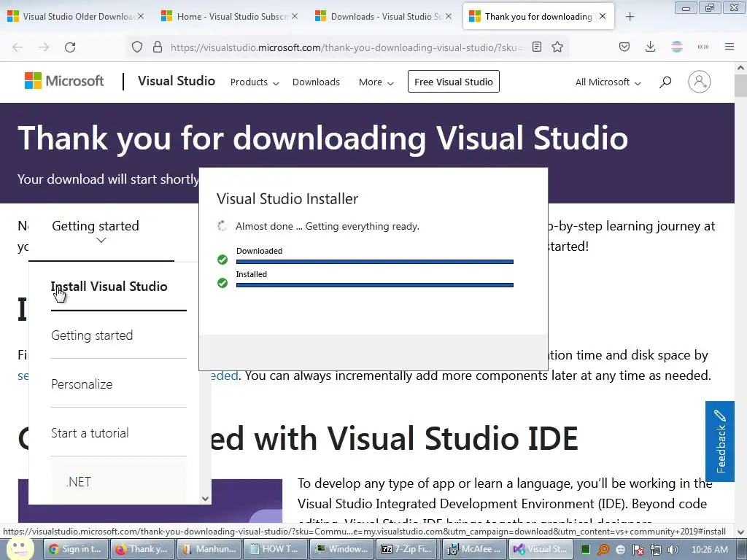Open the Windows Start orb
The width and height of the screenshot is (747, 560).
pos(20,548)
